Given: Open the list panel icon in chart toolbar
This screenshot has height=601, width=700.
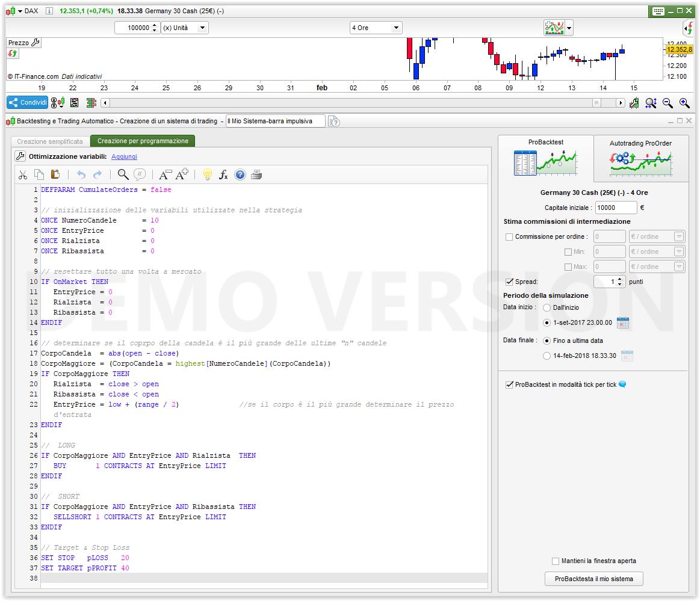Looking at the screenshot, I should tap(74, 103).
